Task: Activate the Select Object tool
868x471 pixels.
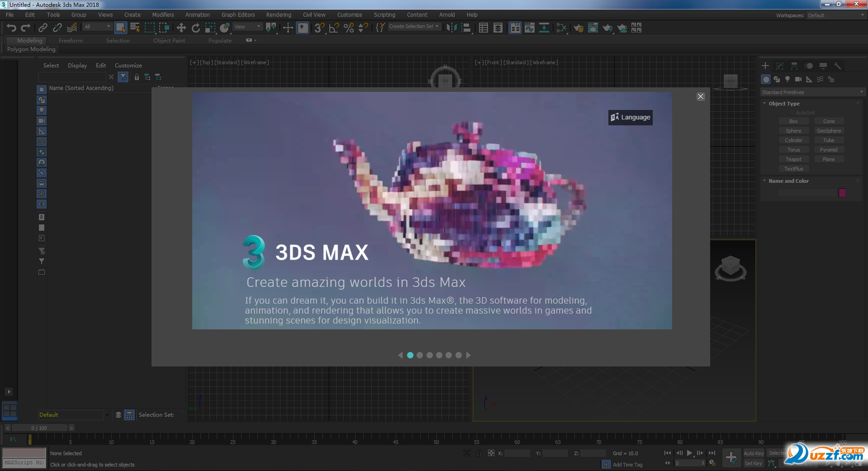Action: pos(120,28)
